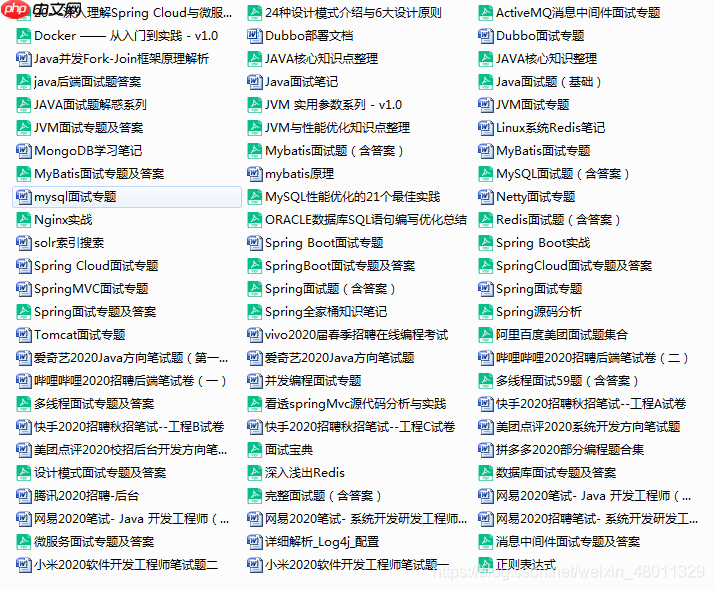The width and height of the screenshot is (714, 590).
Task: Click the PDF icon of 24种设计模式介绍与6大设计原则
Action: (254, 13)
